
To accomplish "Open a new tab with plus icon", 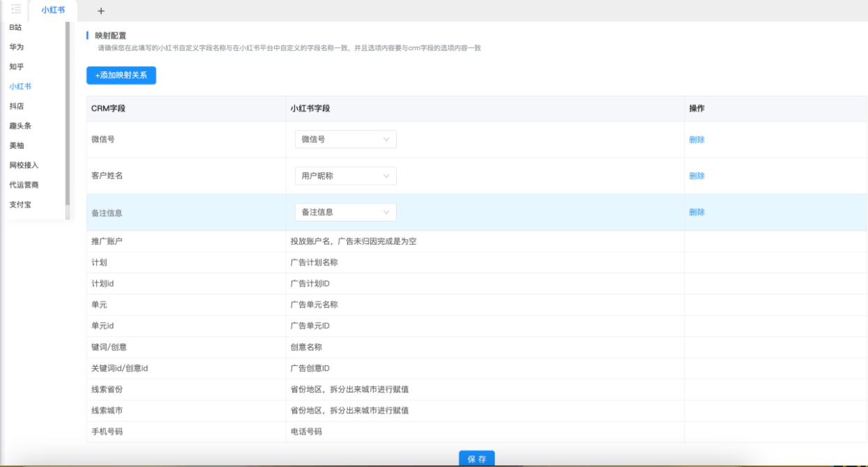I will tap(101, 10).
